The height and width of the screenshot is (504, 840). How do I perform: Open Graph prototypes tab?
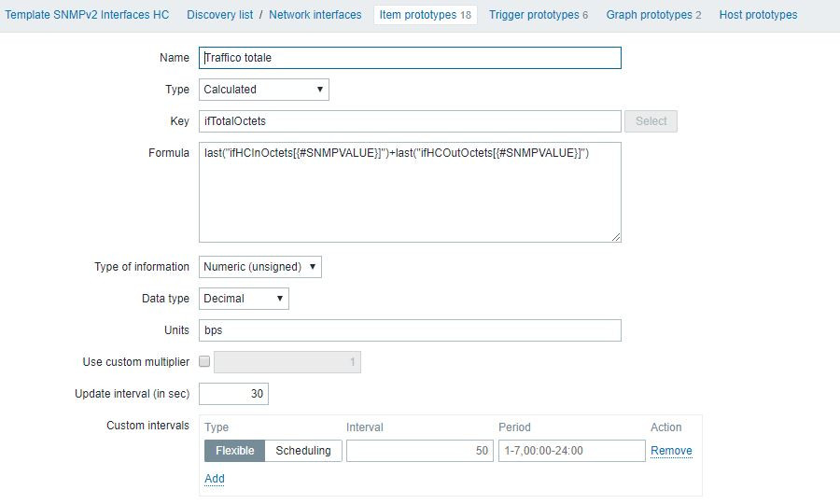[x=653, y=15]
